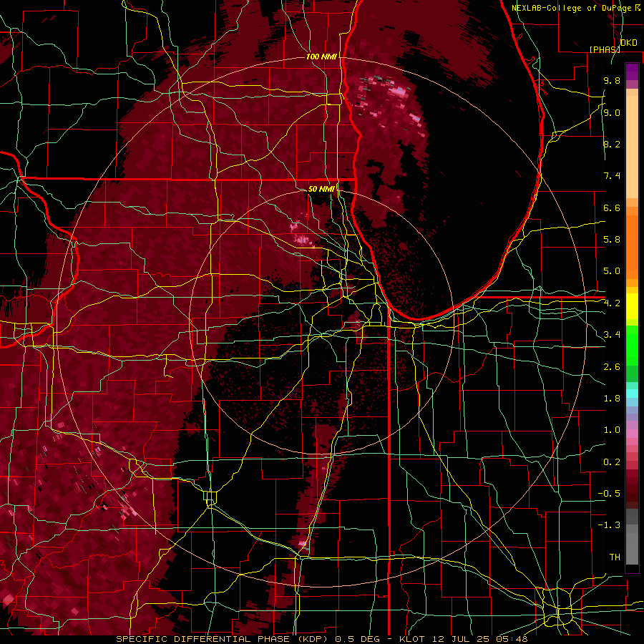Pick the cyan band of the color bar
This screenshot has height=644, width=644.
[632, 394]
